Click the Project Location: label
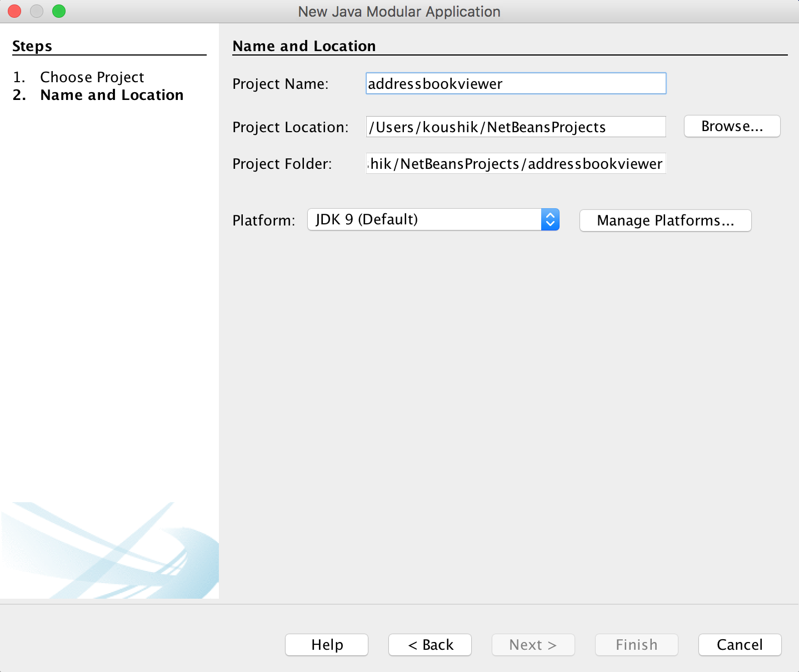 [291, 127]
